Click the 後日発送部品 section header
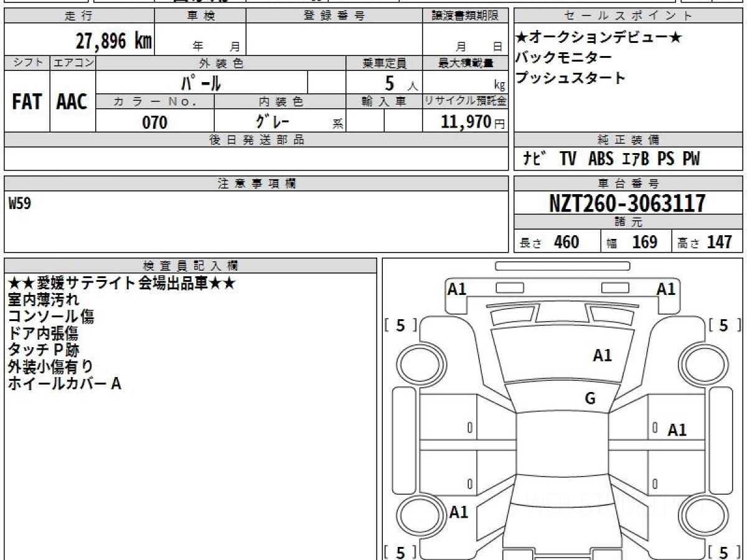The image size is (747, 560). pyautogui.click(x=256, y=140)
